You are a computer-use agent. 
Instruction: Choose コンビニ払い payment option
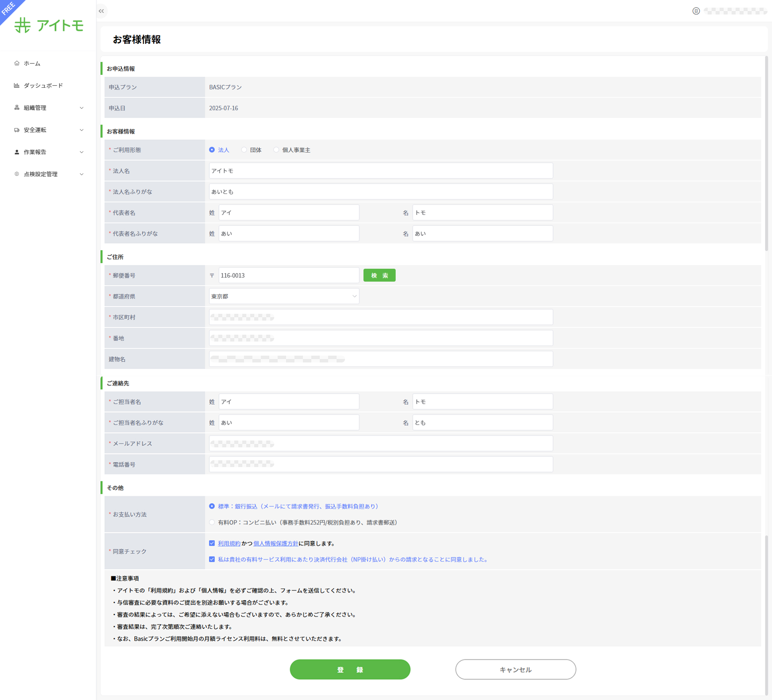pos(212,522)
